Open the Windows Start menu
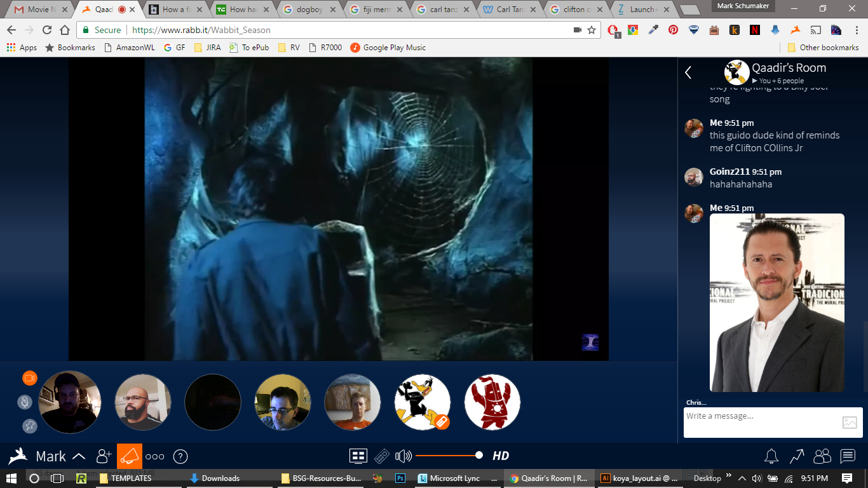This screenshot has height=488, width=868. [x=11, y=478]
